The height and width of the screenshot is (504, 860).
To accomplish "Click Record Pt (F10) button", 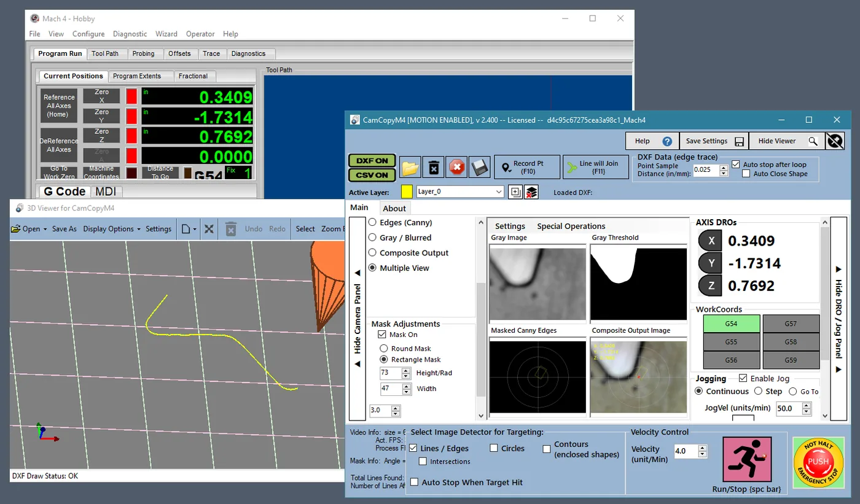I will coord(527,167).
